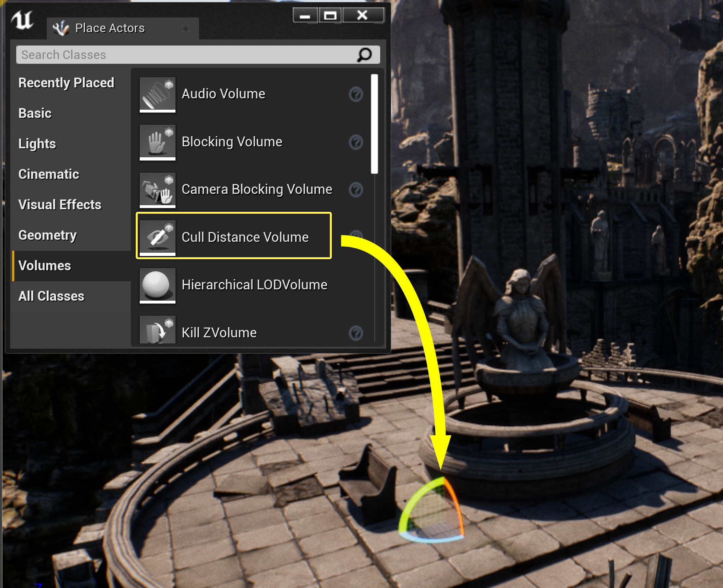Open the Cinematic category

(49, 174)
